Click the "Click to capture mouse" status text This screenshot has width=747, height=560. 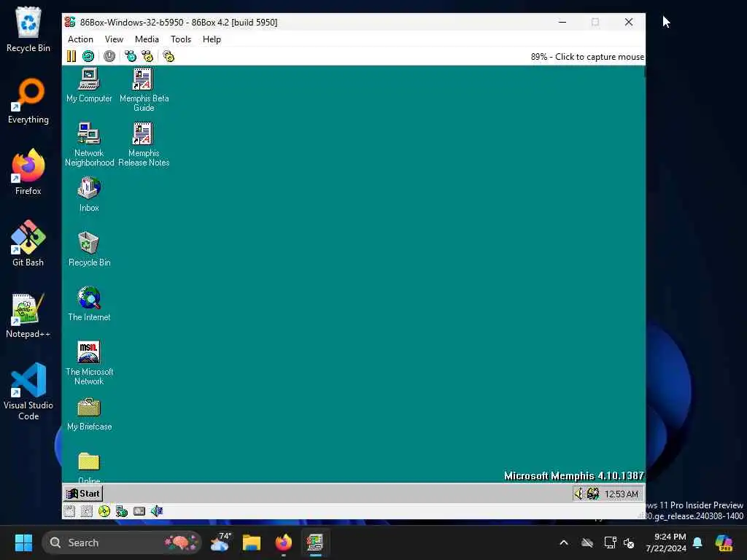coord(600,57)
